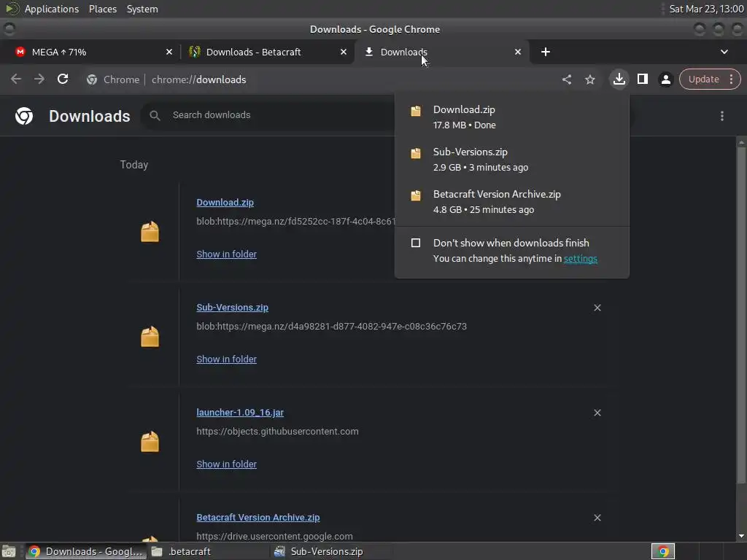Image resolution: width=747 pixels, height=560 pixels.
Task: Switch to Downloads - Betacraft tab
Action: [x=267, y=52]
